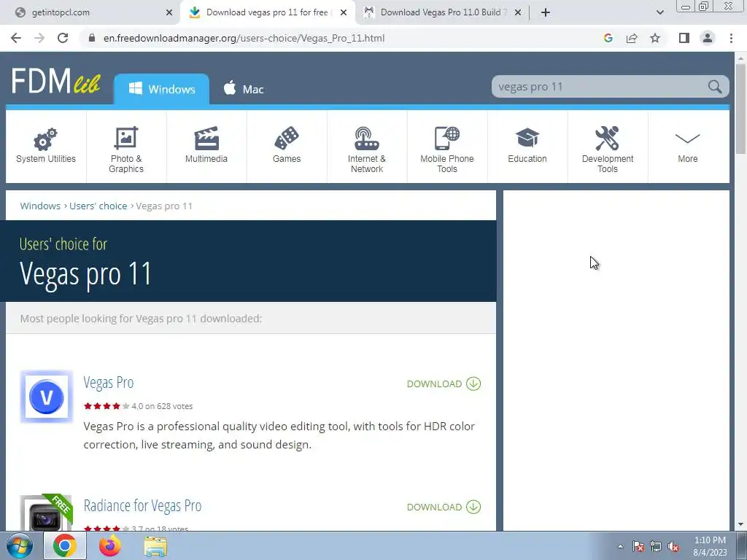Open File Explorer from taskbar
Image resolution: width=747 pixels, height=560 pixels.
[x=155, y=547]
